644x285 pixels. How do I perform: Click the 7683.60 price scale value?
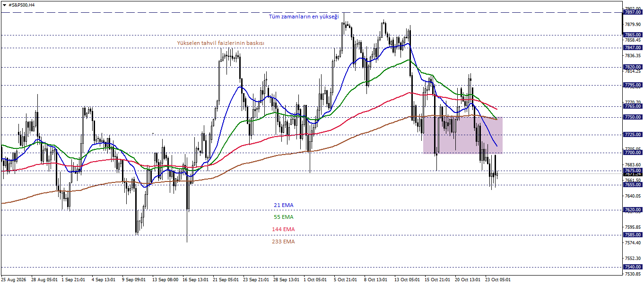[633, 165]
